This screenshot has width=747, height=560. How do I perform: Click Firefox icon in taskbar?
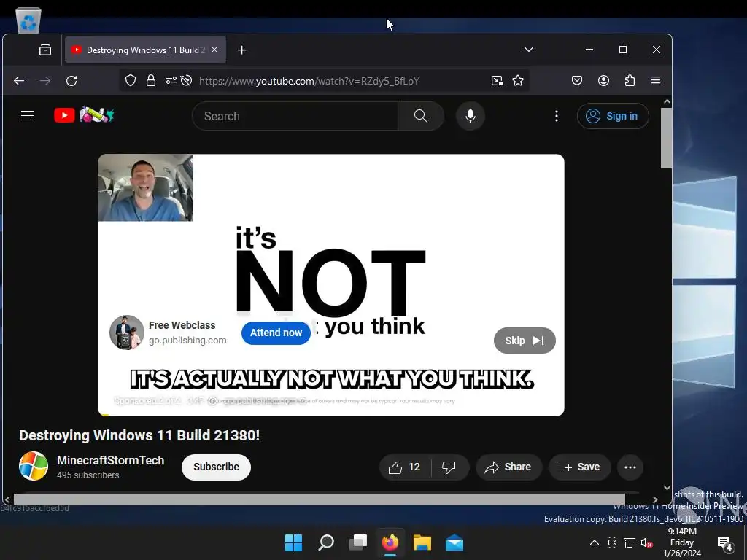390,542
